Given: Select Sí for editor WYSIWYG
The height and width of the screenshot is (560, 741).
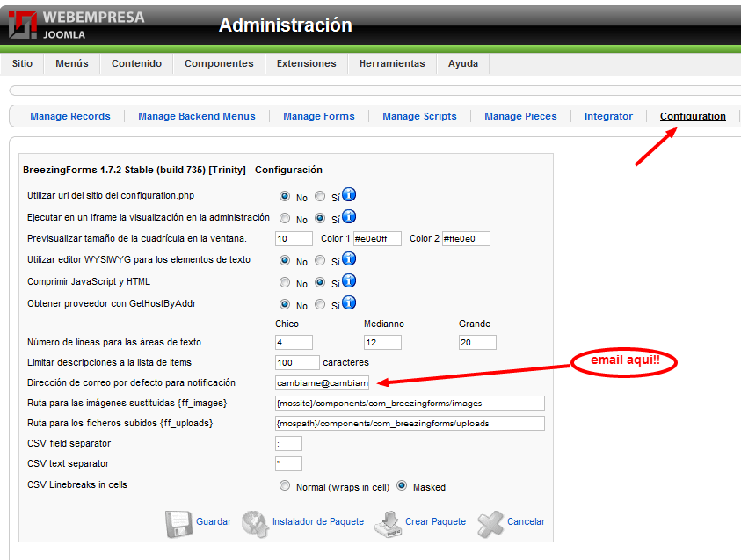Looking at the screenshot, I should click(320, 260).
